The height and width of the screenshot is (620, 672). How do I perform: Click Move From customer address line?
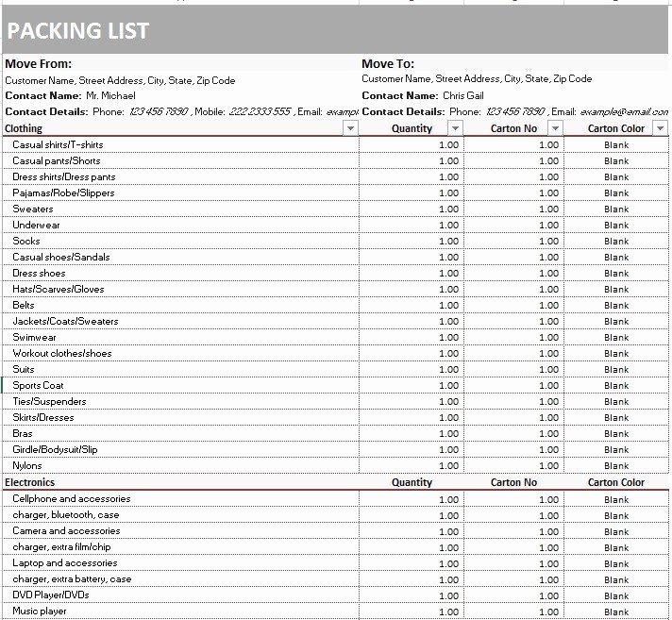coord(181,80)
